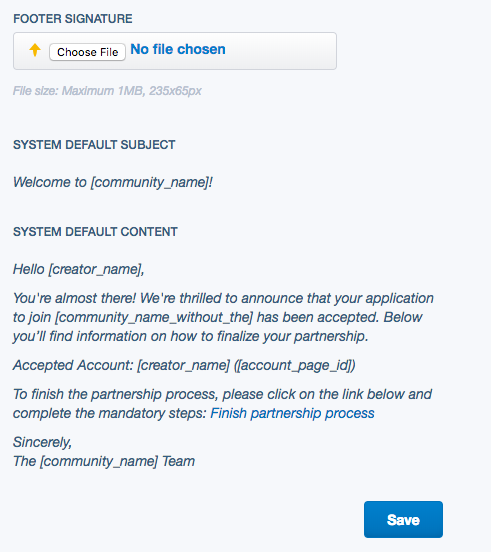Screen dimensions: 491x552
Task: Click the 'Hello [creator_name],' greeting line
Action: (x=78, y=269)
